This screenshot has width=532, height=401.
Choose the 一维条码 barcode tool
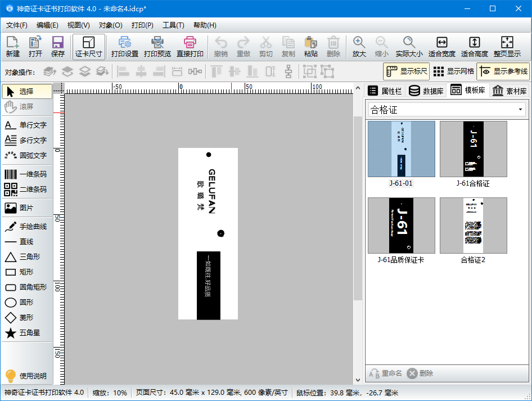(x=27, y=174)
